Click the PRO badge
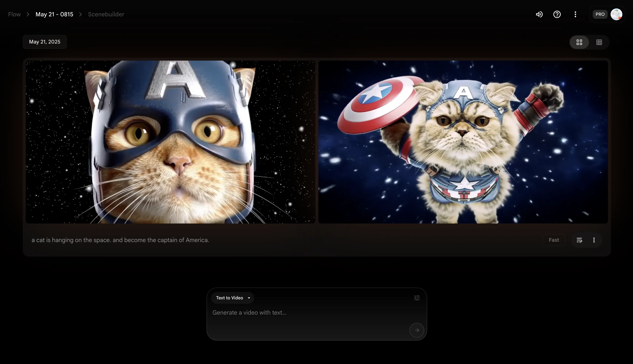This screenshot has width=633, height=364. (600, 14)
